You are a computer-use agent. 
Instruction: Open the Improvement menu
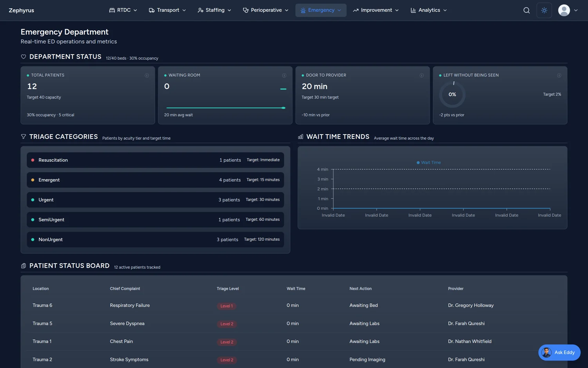pos(376,10)
